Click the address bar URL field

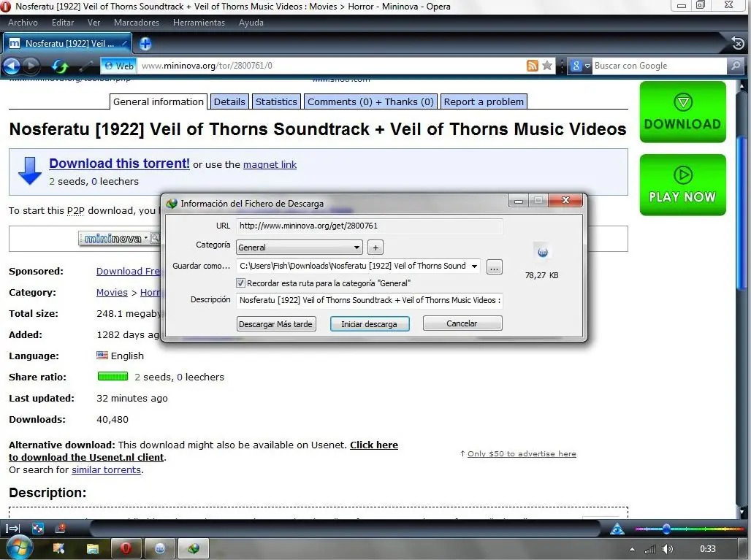330,66
